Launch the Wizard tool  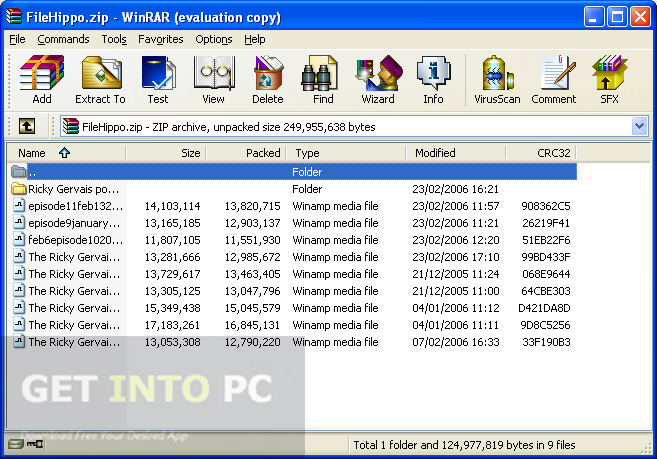378,79
